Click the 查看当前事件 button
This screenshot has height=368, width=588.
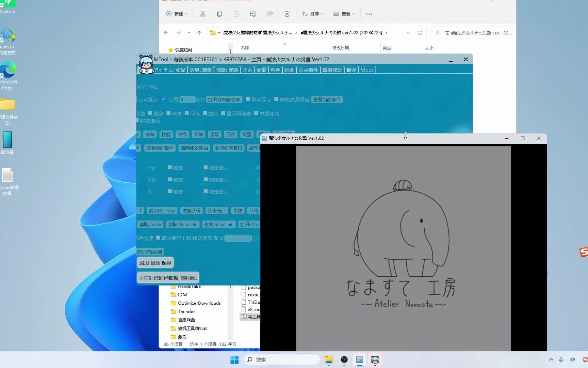pos(327,99)
